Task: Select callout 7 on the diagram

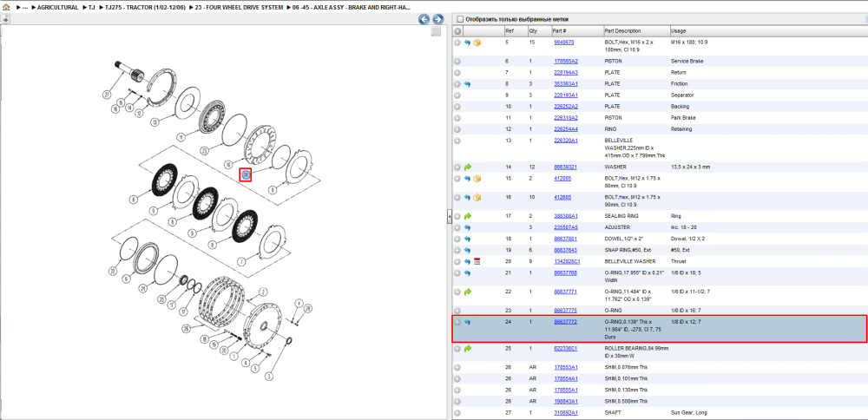Action: pyautogui.click(x=240, y=261)
